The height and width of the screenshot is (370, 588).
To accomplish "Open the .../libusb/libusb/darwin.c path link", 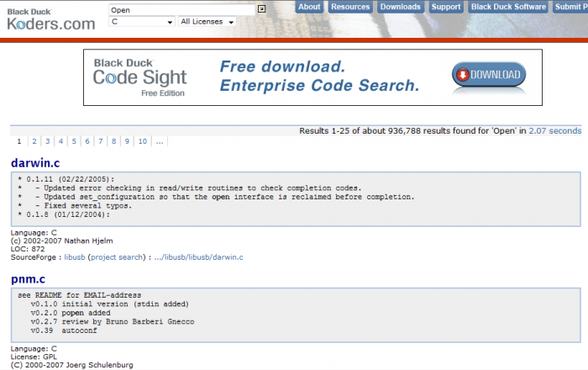I will pyautogui.click(x=198, y=257).
